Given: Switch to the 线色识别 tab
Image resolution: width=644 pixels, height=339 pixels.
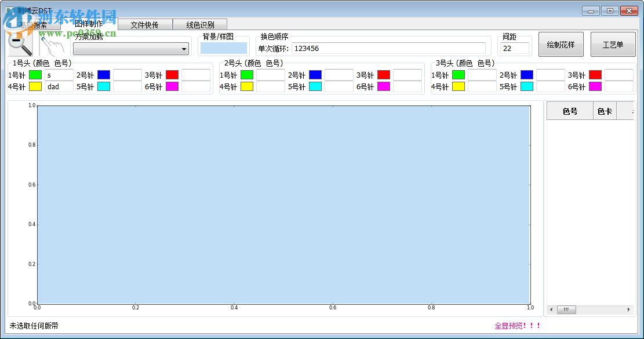Looking at the screenshot, I should click(199, 24).
